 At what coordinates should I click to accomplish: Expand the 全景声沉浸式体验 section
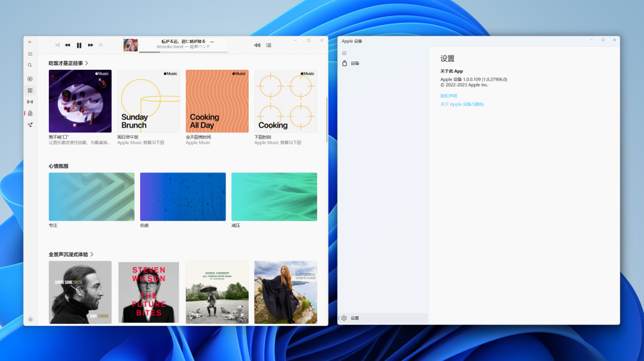coord(70,255)
